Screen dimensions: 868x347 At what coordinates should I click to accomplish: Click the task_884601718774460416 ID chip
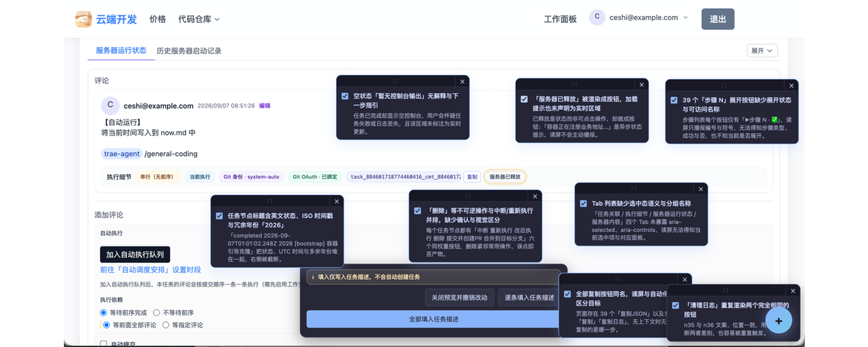coord(405,177)
